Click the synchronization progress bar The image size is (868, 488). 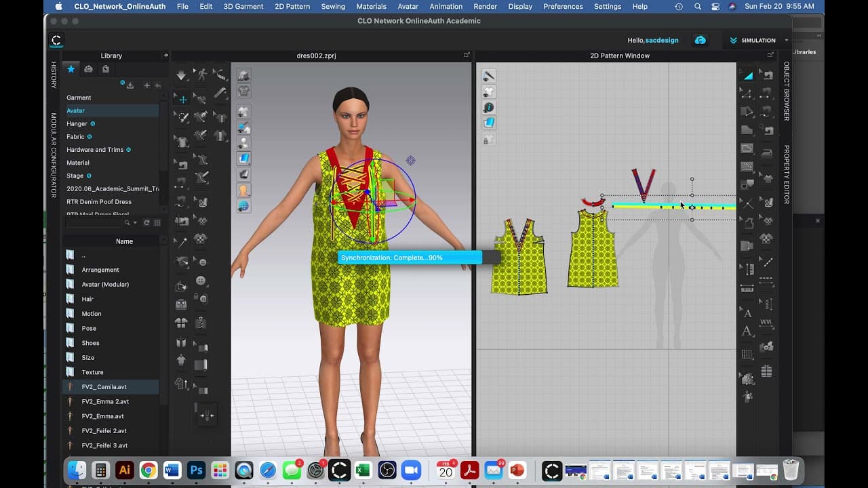pyautogui.click(x=410, y=258)
